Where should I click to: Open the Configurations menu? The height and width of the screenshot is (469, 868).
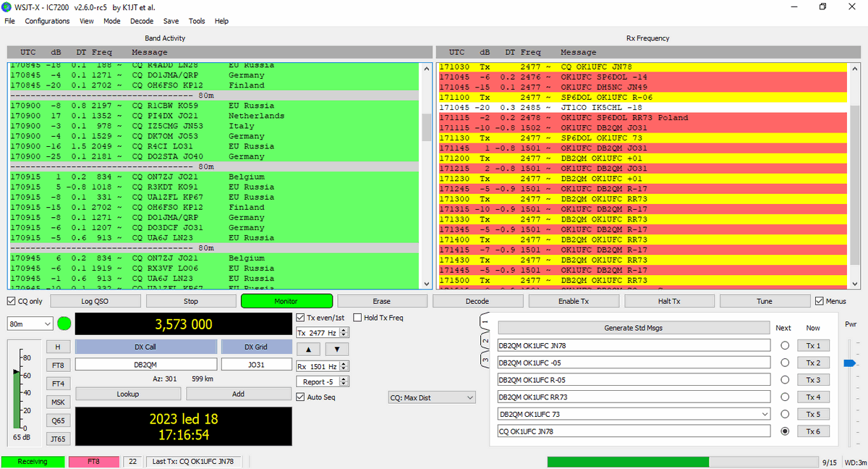[x=47, y=21]
